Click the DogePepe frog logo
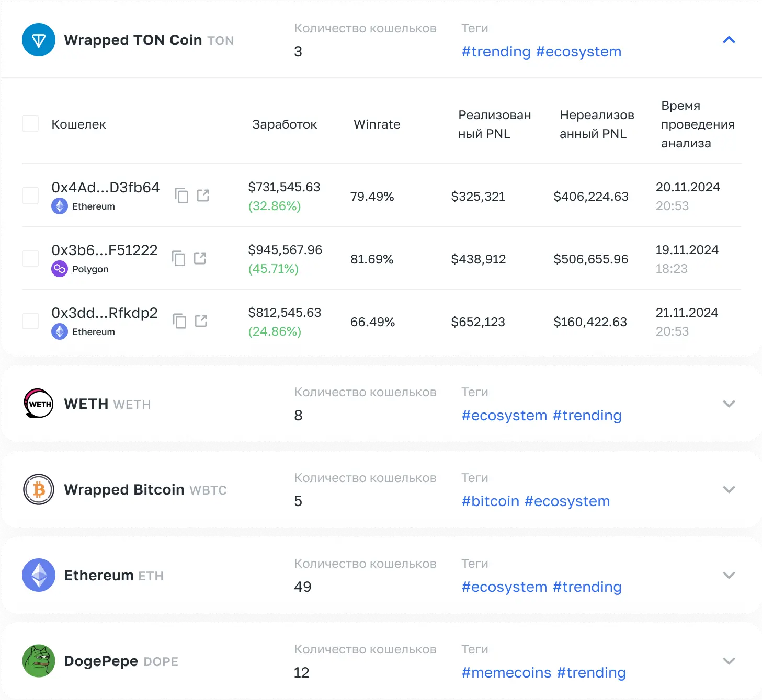 click(x=39, y=661)
